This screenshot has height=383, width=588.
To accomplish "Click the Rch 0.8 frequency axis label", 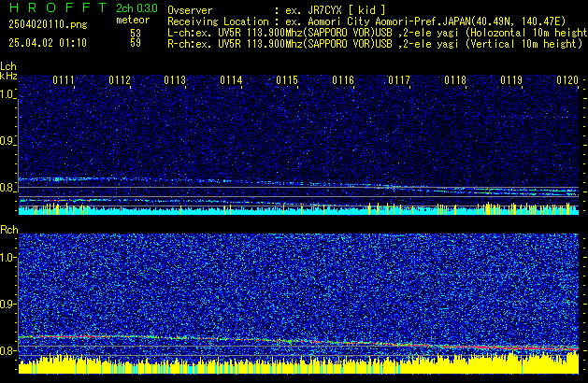I will click(x=7, y=350).
